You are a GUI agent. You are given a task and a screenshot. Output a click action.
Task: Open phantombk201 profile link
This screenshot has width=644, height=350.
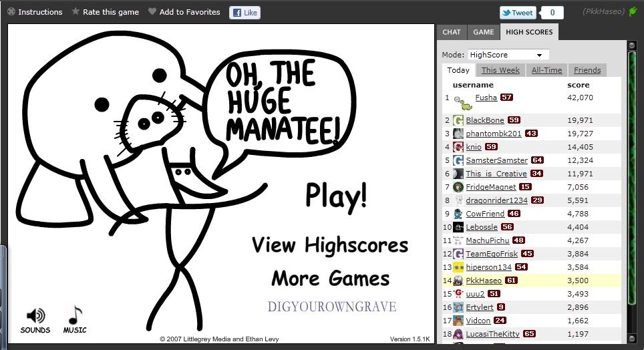pyautogui.click(x=493, y=134)
